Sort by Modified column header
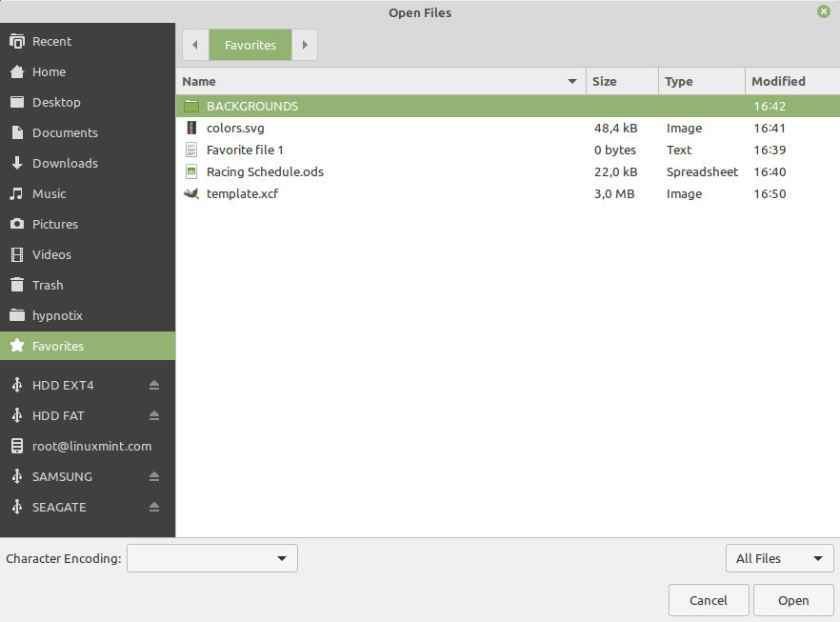The width and height of the screenshot is (840, 622). point(792,81)
